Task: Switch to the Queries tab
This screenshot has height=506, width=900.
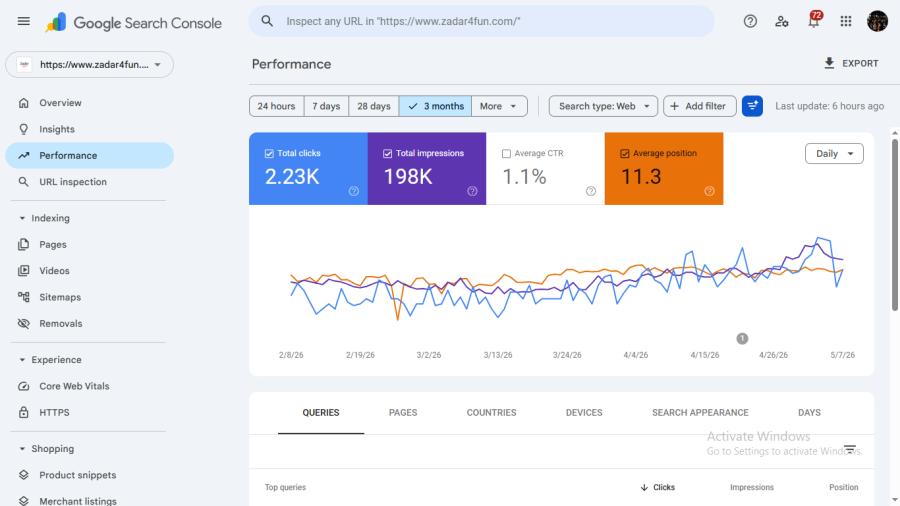Action: coord(321,412)
